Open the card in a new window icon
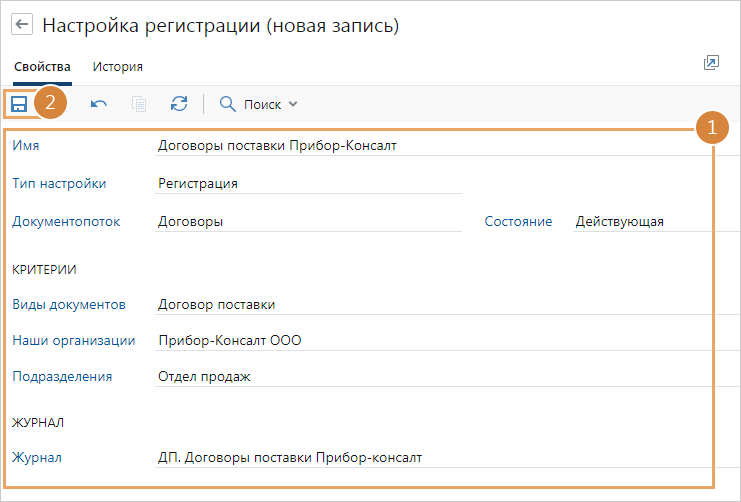This screenshot has width=741, height=502. (x=711, y=63)
